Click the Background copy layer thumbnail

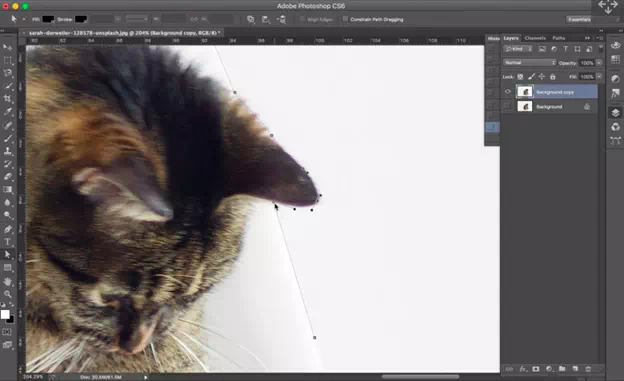click(x=525, y=92)
